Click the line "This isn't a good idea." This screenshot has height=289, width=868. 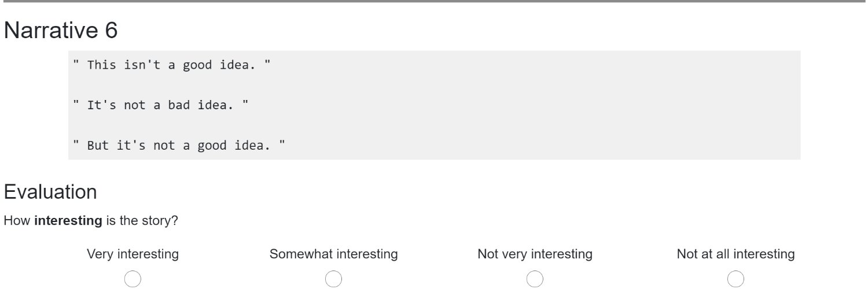pos(172,65)
